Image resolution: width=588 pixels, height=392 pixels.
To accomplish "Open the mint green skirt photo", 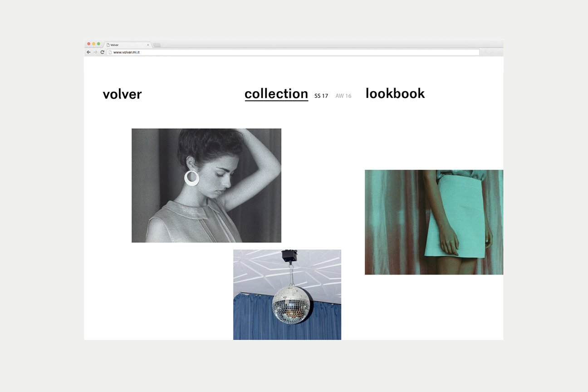I will click(434, 222).
